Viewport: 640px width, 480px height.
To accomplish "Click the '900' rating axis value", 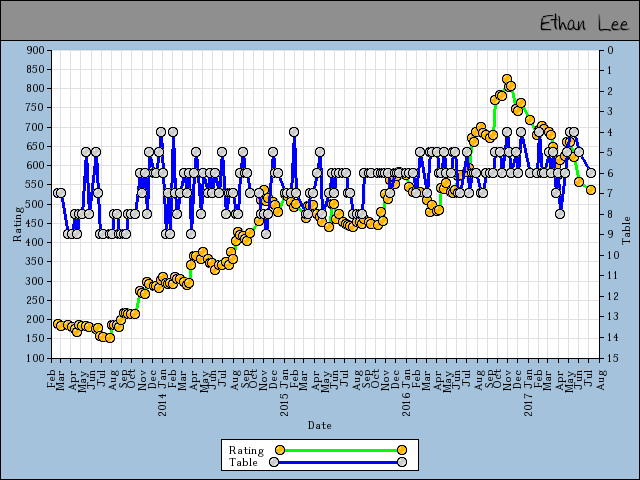I will [35, 50].
